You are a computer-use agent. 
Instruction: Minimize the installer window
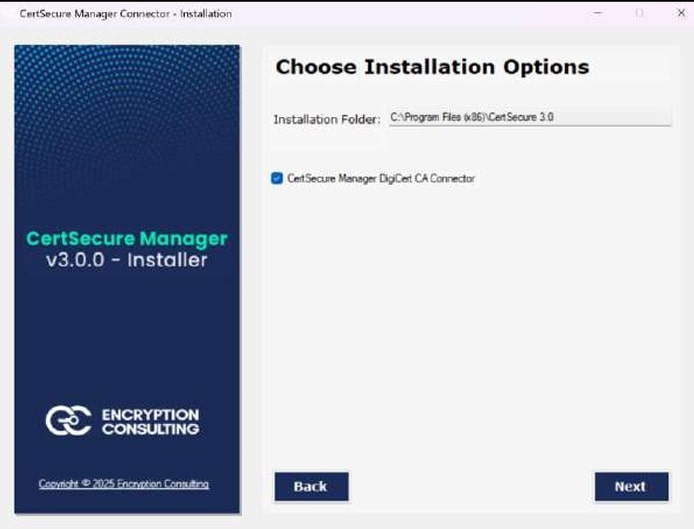click(598, 13)
